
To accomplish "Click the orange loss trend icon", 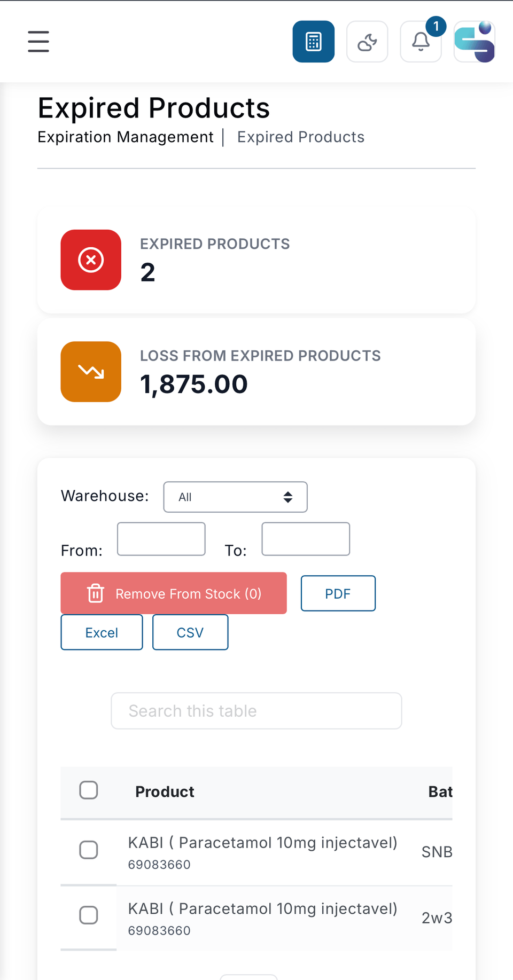I will pyautogui.click(x=91, y=372).
